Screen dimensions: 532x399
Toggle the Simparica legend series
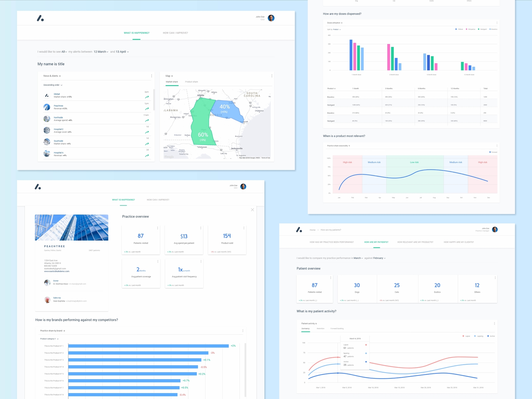coord(470,29)
